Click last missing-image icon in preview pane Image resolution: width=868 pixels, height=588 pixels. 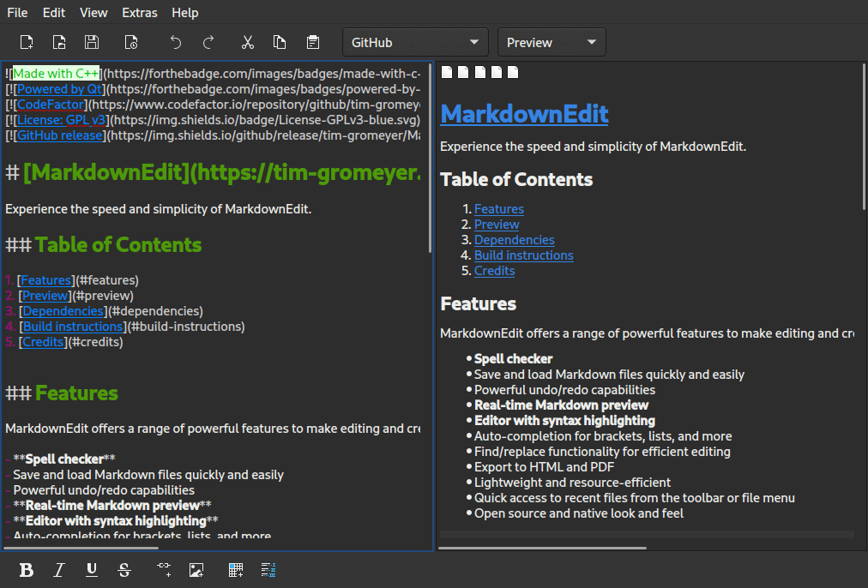point(513,73)
